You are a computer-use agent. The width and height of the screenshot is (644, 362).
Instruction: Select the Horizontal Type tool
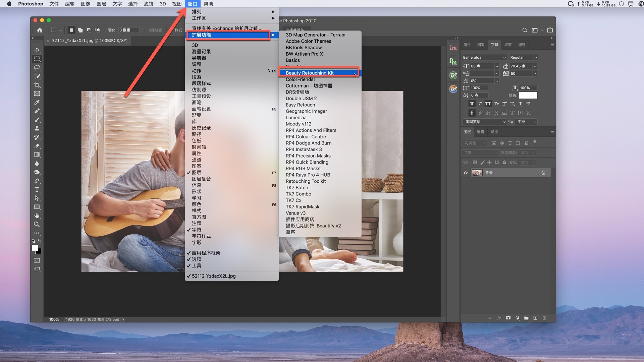(x=37, y=189)
